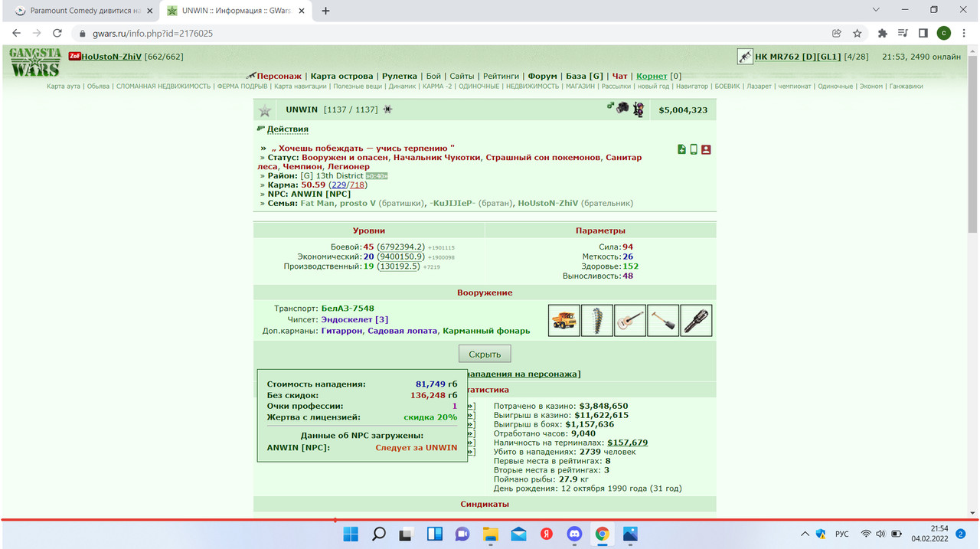Click the garden shovel image
Screen dimensions: 980x549
664,321
